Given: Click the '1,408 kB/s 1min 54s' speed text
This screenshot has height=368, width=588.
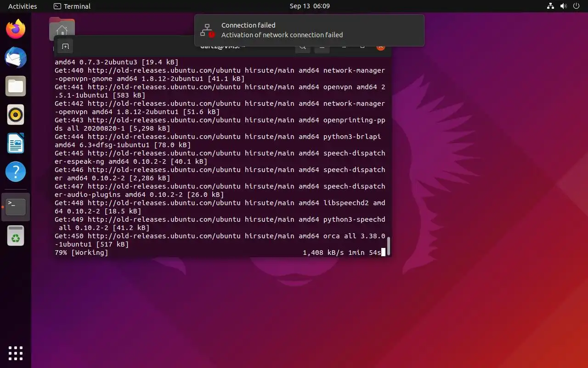Looking at the screenshot, I should [342, 253].
